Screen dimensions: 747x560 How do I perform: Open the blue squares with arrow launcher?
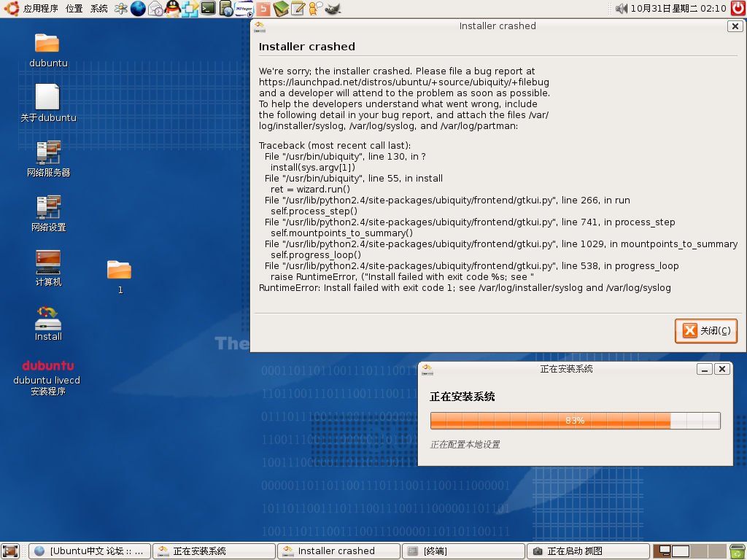coord(190,9)
